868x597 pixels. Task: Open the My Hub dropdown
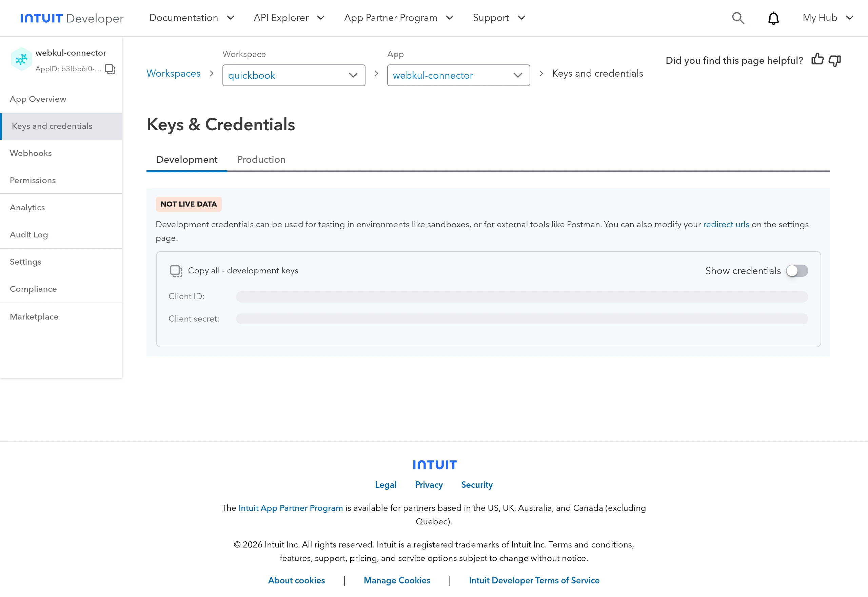(x=828, y=18)
